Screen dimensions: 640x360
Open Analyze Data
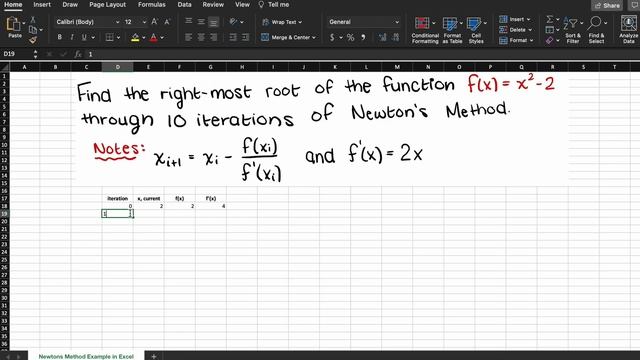pos(629,29)
